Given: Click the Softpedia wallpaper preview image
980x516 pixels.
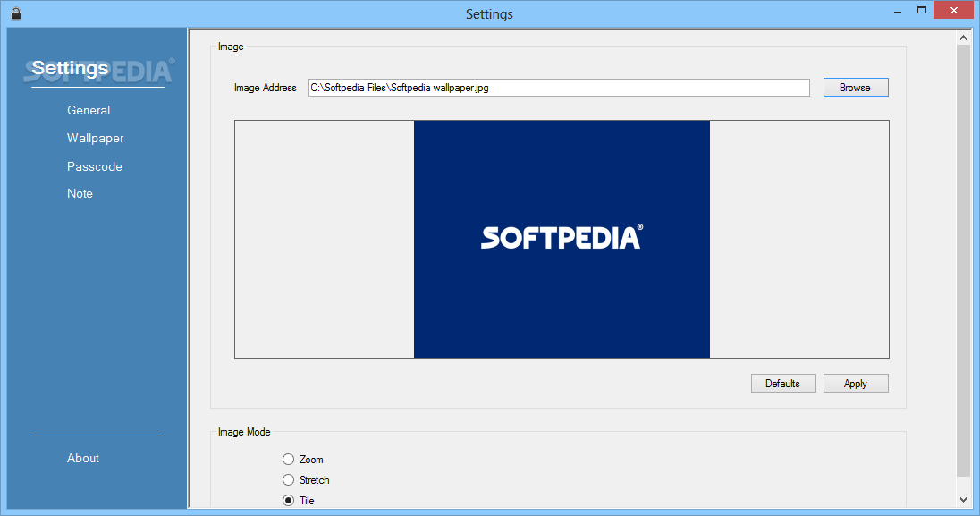Looking at the screenshot, I should point(562,239).
